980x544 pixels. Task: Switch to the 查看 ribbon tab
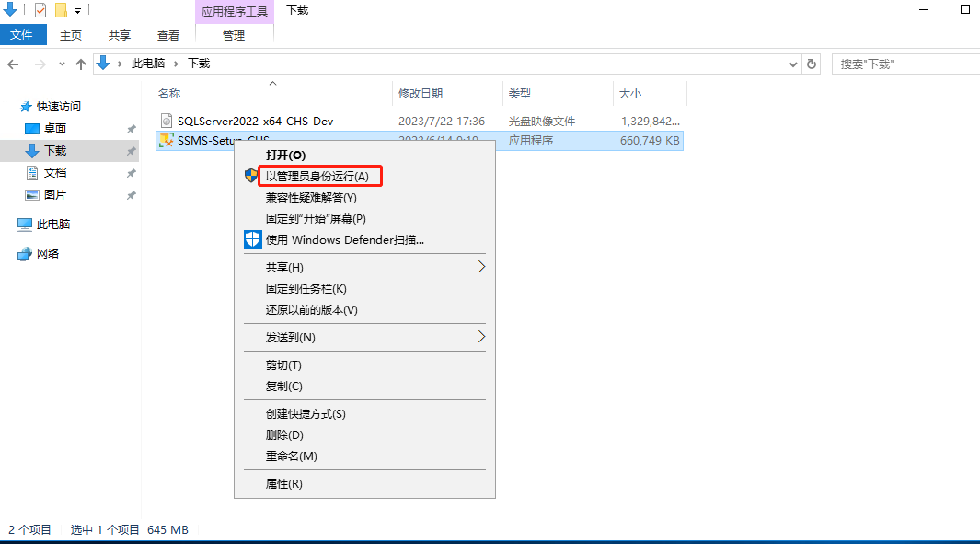pyautogui.click(x=168, y=36)
